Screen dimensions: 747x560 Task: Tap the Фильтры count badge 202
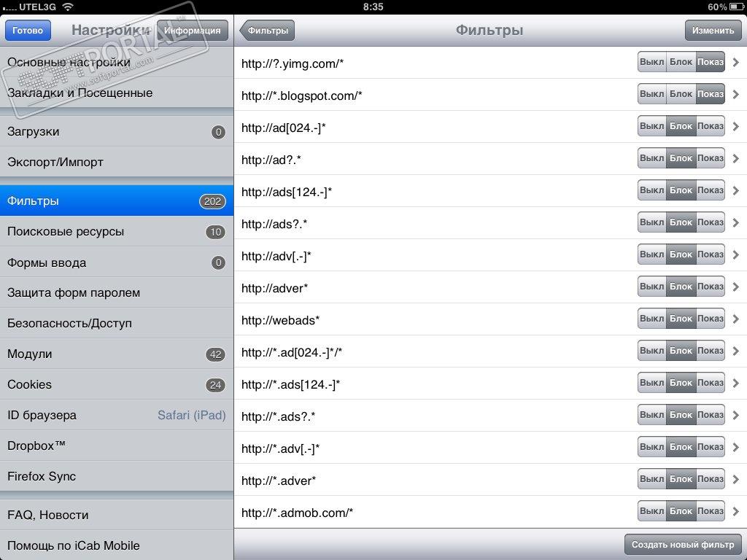coord(212,201)
